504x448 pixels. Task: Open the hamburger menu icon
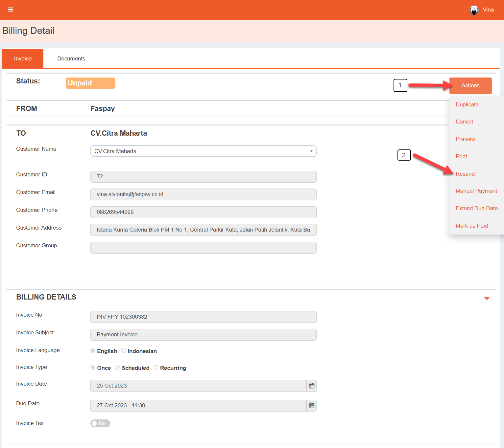[x=11, y=10]
